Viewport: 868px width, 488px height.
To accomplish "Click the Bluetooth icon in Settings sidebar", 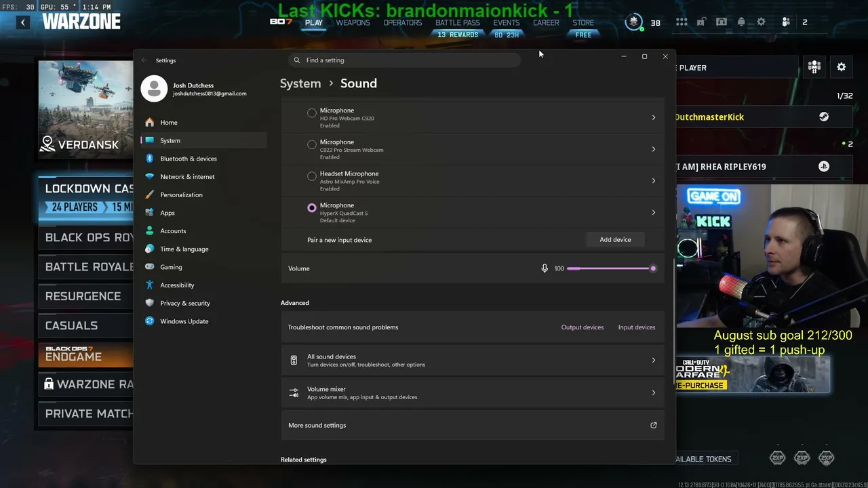I will [x=150, y=159].
